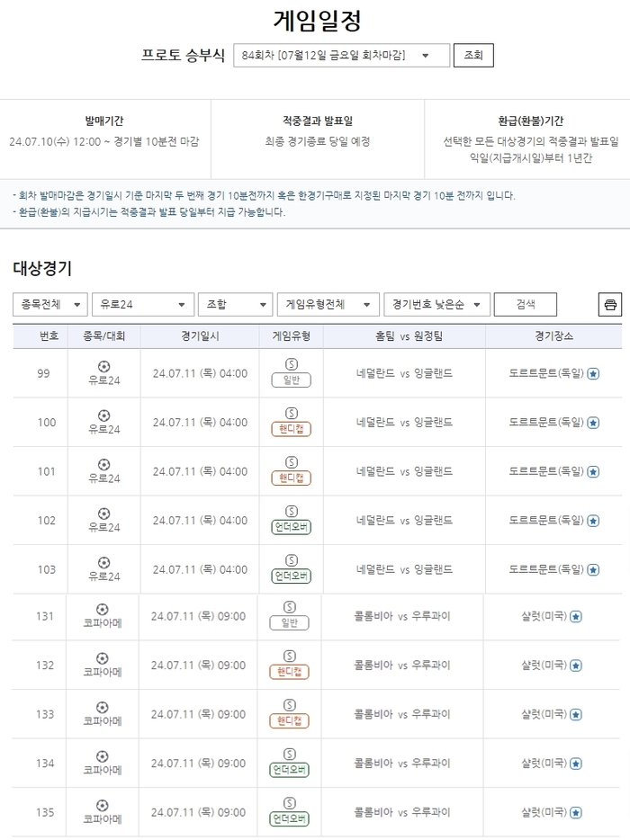The height and width of the screenshot is (840, 630).
Task: Click the 일반 game type badge in row 99
Action: pyautogui.click(x=291, y=380)
